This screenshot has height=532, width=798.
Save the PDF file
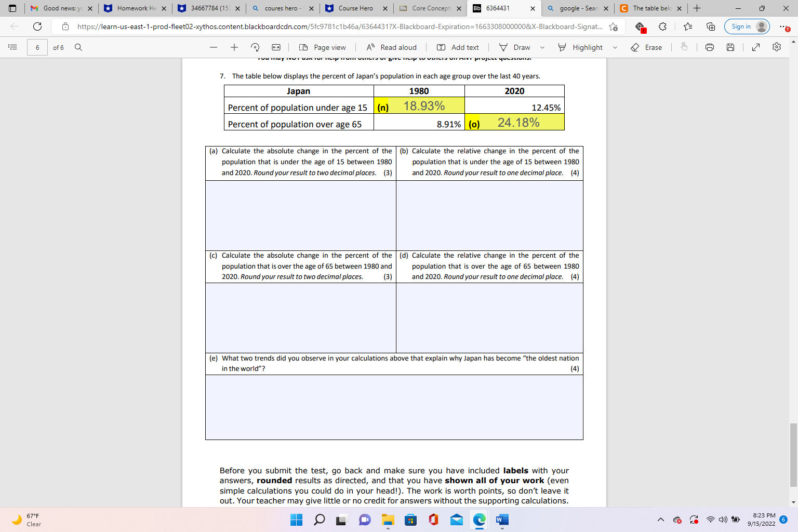pos(730,47)
